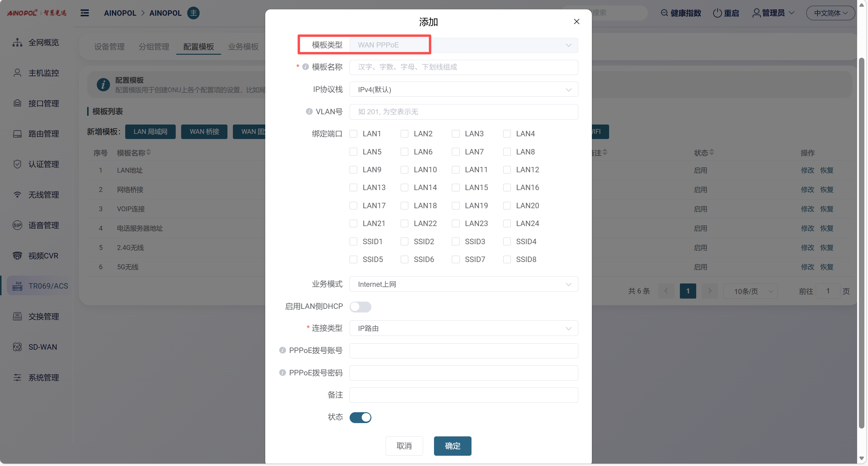Click info icon beside PPPoE拨号账号
This screenshot has height=466, width=868.
tap(282, 350)
